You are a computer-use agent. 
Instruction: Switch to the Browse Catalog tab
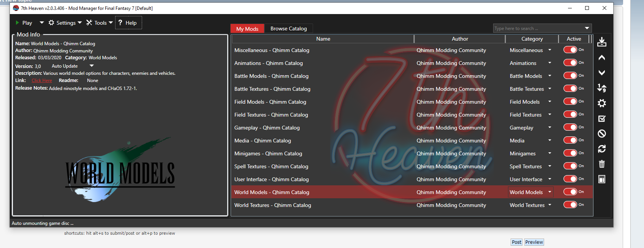288,28
